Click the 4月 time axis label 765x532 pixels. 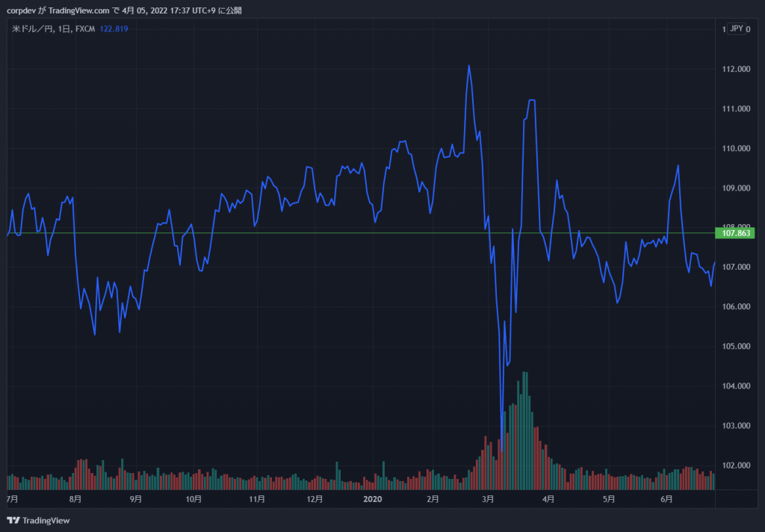coord(548,499)
